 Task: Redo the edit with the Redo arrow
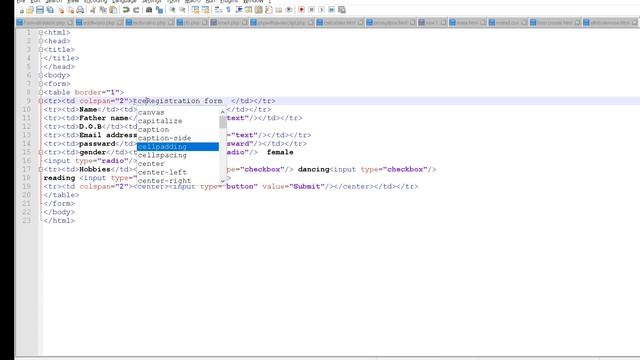pos(136,10)
